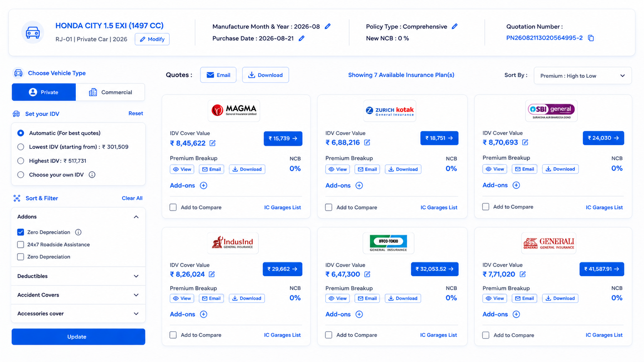This screenshot has width=644, height=362.
Task: Edit Zurich Kotak IDV value ₹ 6,88,216
Action: click(x=367, y=142)
